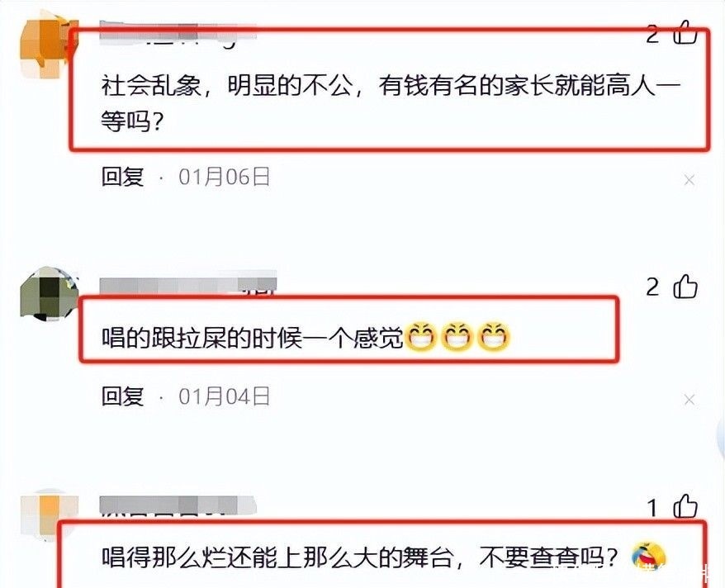Click the crying-laughing emoji in last comment
The width and height of the screenshot is (725, 588).
649,556
